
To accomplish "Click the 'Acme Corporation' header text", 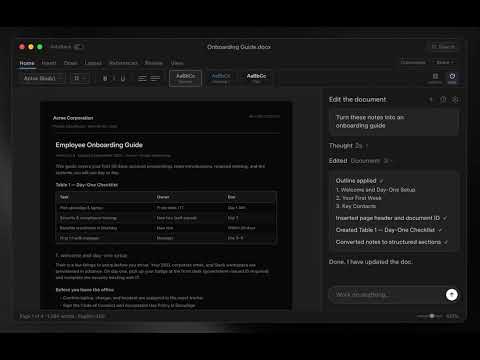I will coord(73,118).
